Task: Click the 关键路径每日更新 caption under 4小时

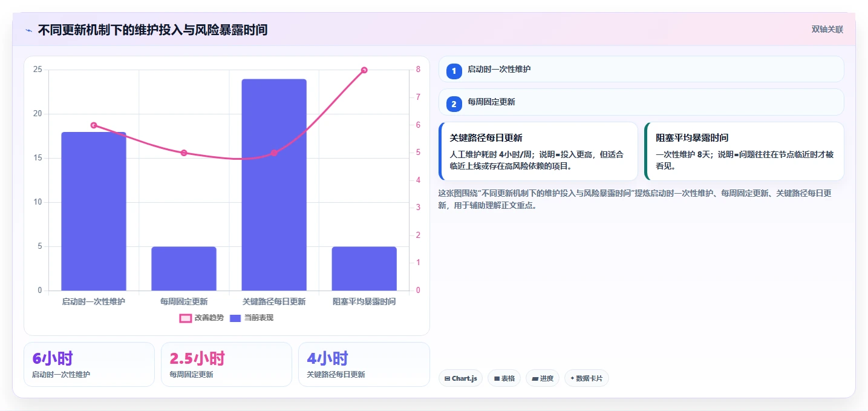Action: 336,375
